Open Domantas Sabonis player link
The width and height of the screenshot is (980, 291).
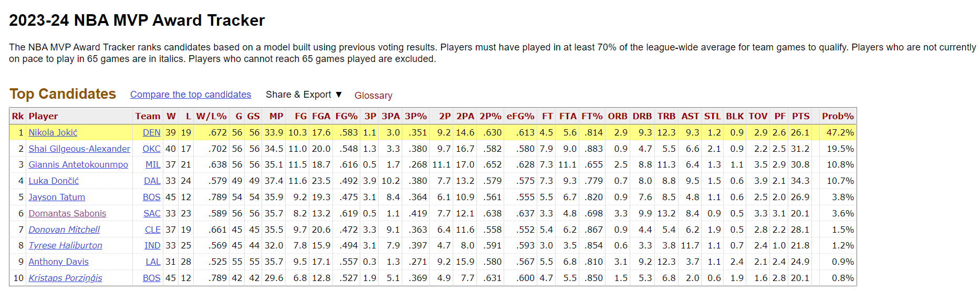coord(67,213)
